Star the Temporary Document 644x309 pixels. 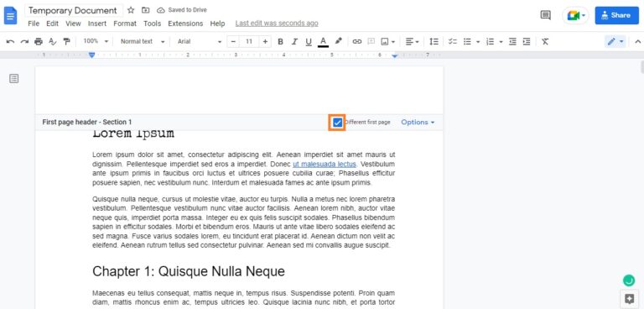point(131,10)
